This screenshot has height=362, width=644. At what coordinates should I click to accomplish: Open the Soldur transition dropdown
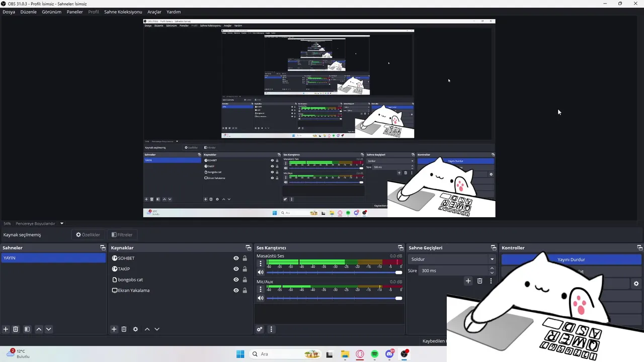click(x=453, y=259)
